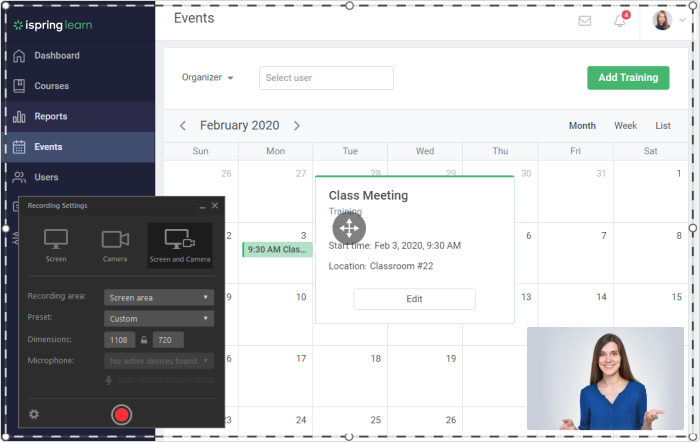Click the Dashboard home icon
700x442 pixels.
tap(19, 56)
